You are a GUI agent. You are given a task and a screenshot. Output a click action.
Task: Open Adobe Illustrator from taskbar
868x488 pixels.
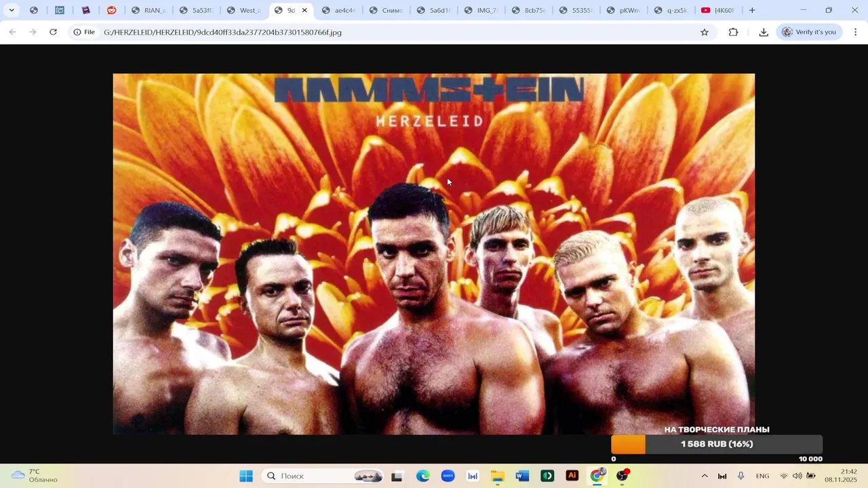point(572,476)
